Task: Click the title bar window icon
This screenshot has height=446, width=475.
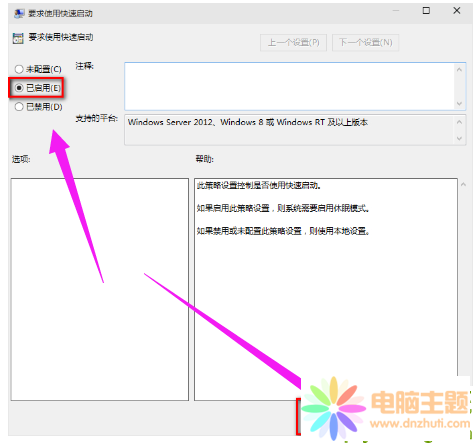Action: tap(19, 13)
